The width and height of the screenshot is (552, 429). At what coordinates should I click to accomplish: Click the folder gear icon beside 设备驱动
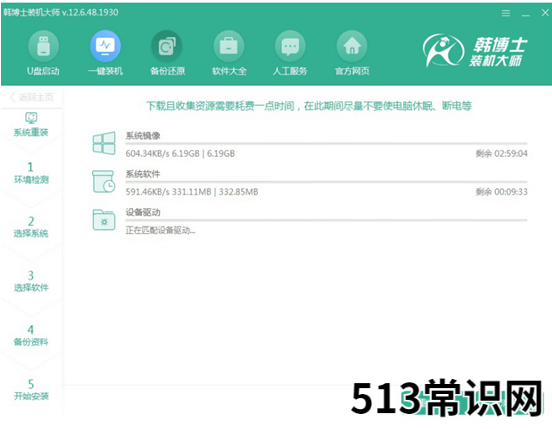point(104,220)
